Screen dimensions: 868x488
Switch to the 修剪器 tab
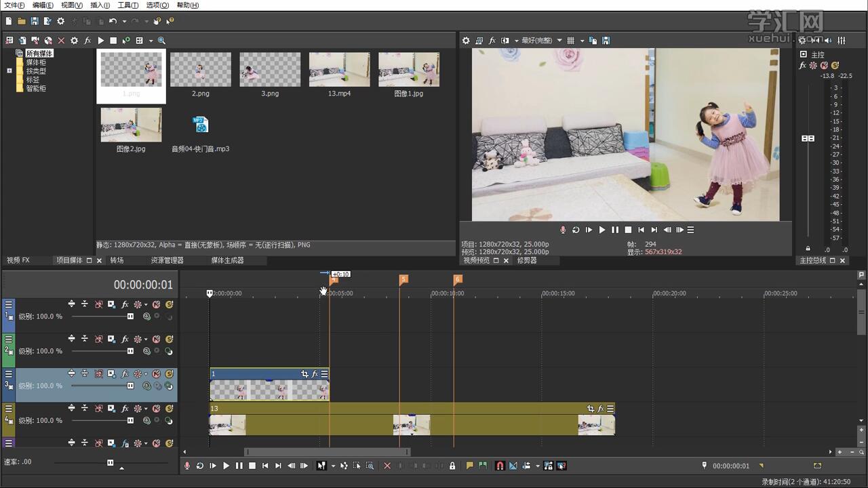click(527, 260)
